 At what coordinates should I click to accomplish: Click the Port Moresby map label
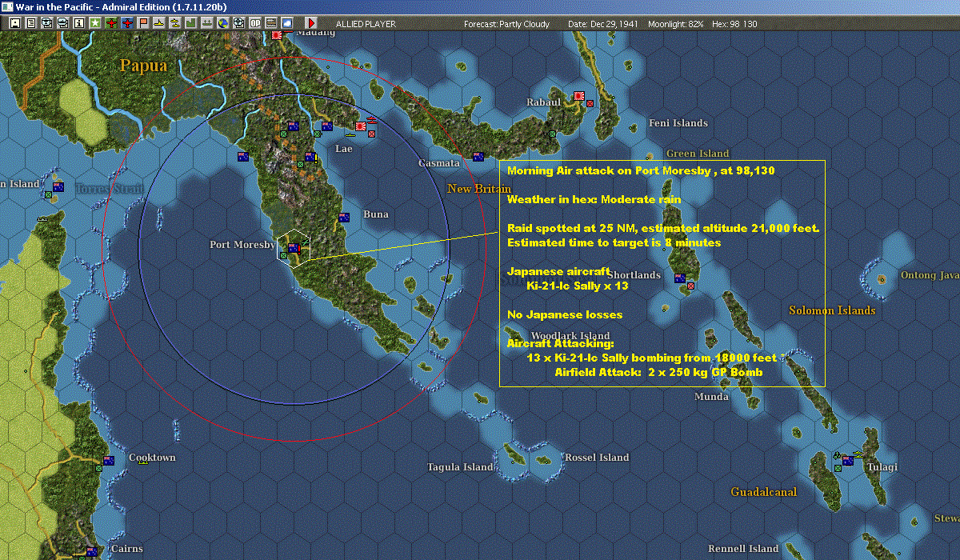pos(242,245)
